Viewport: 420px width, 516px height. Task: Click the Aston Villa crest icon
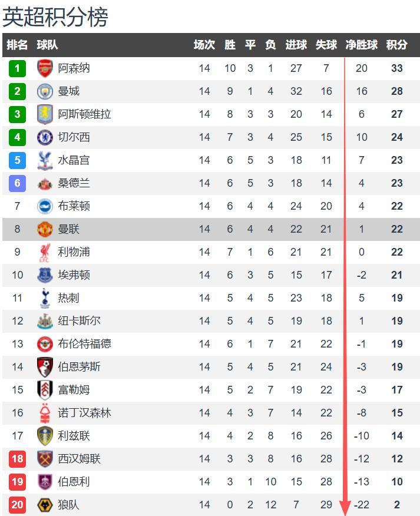[x=45, y=114]
